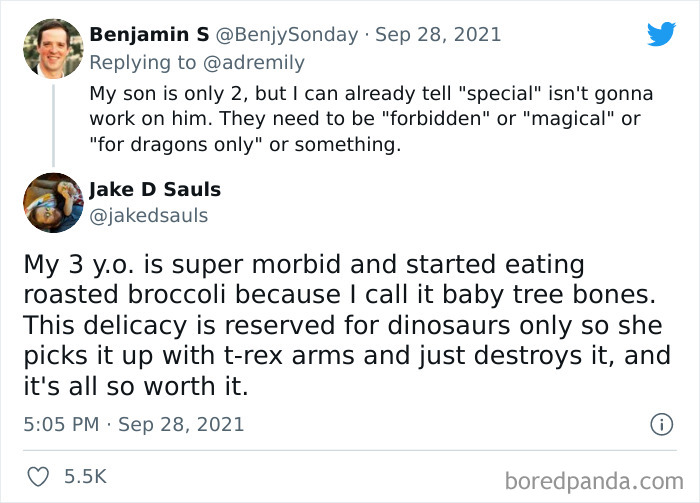Open Benjamin S's profile picture

click(52, 49)
